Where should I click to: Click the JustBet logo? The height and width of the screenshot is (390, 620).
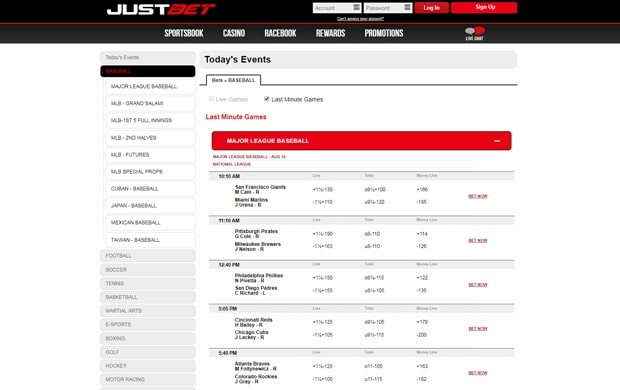[x=161, y=9]
